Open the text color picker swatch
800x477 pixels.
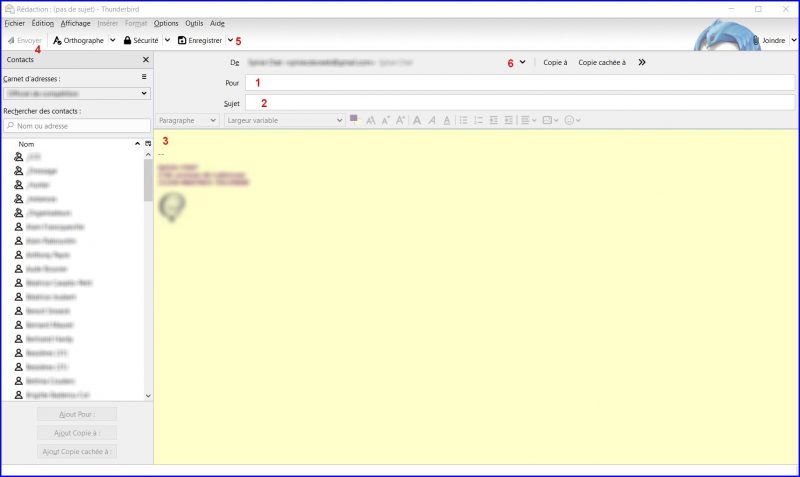[353, 119]
